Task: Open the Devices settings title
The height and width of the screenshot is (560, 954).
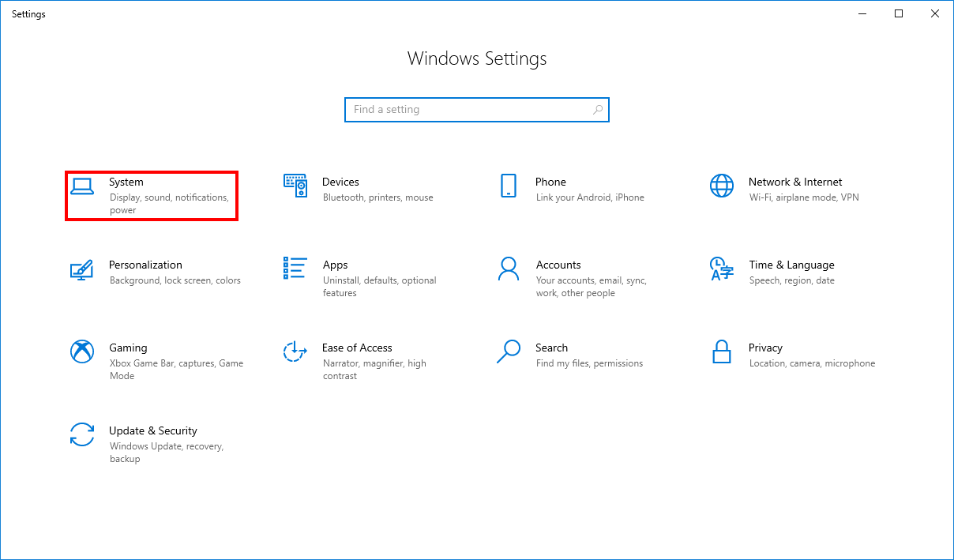Action: tap(340, 182)
